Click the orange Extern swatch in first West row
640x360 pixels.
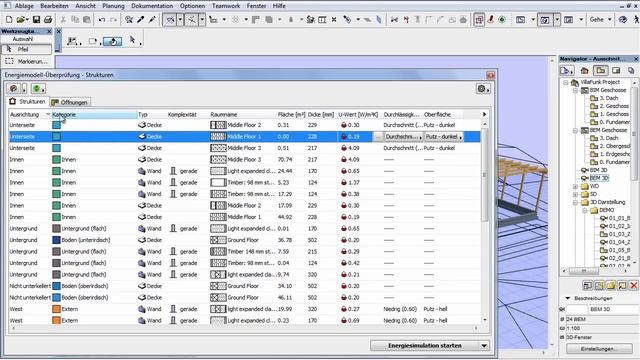tap(56, 309)
